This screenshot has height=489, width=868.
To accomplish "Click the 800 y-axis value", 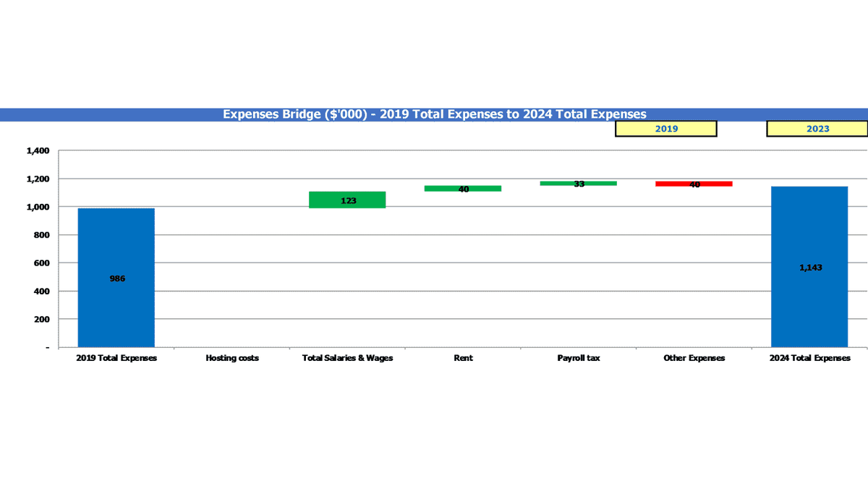I will click(41, 235).
